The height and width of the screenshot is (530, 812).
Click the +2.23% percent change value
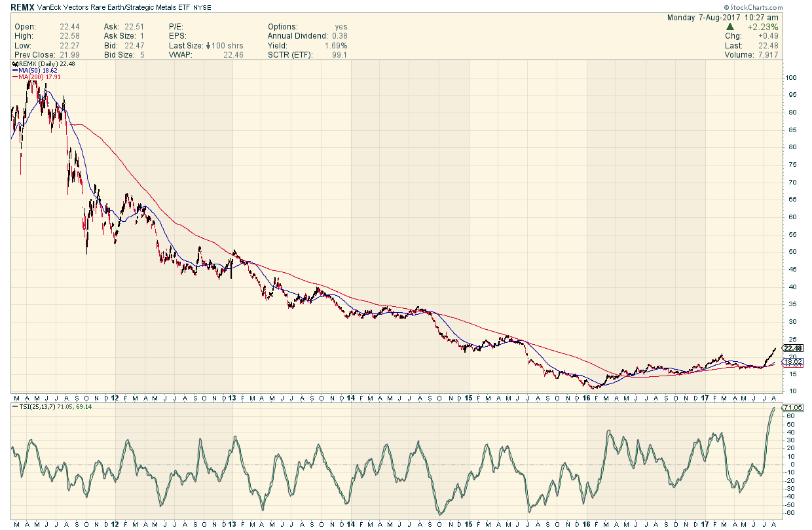tap(764, 27)
